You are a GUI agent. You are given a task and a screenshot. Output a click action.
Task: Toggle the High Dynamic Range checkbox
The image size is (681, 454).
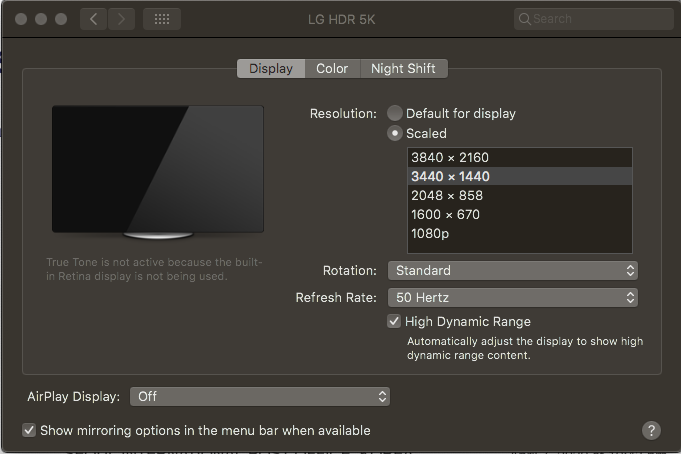[x=394, y=321]
